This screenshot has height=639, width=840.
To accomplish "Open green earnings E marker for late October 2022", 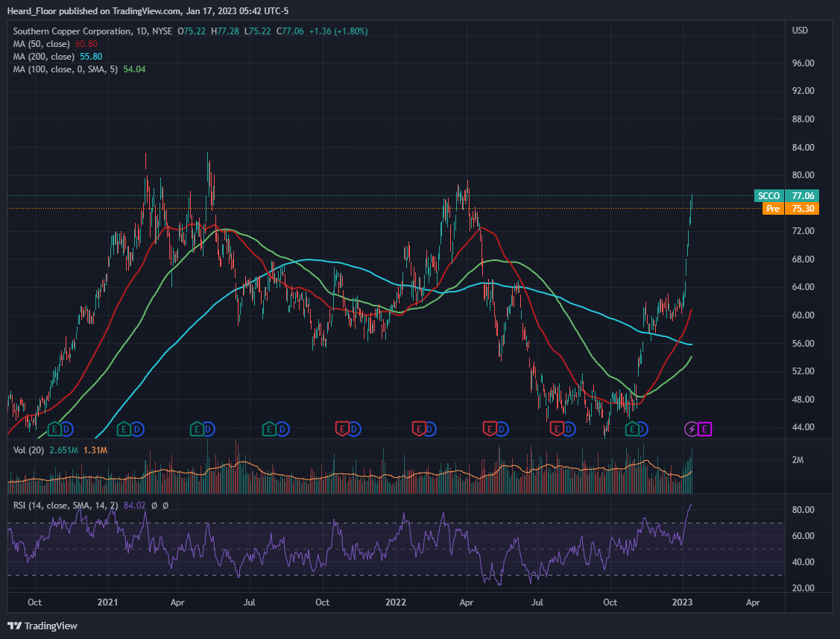I will pos(632,429).
